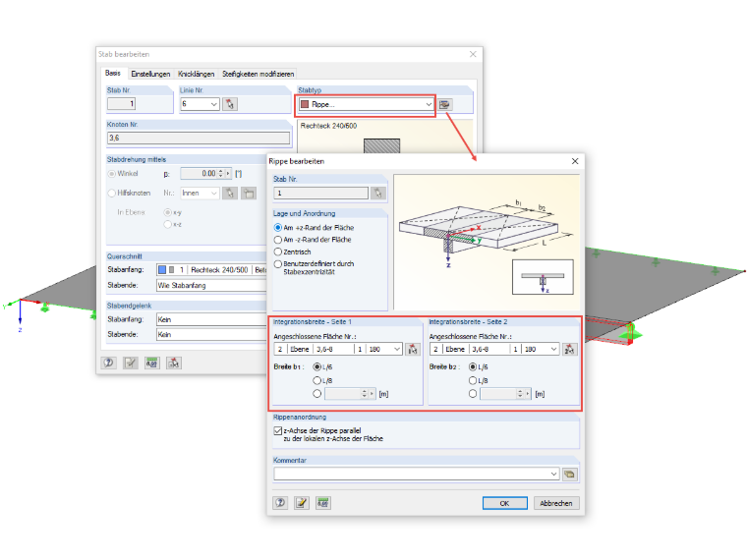Click units and decimals icon in Rippe bearbeiten

click(323, 503)
